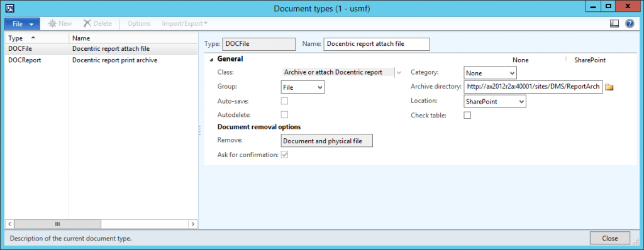Click the New toolbar button
Screen dimensions: 644x250
click(x=60, y=24)
